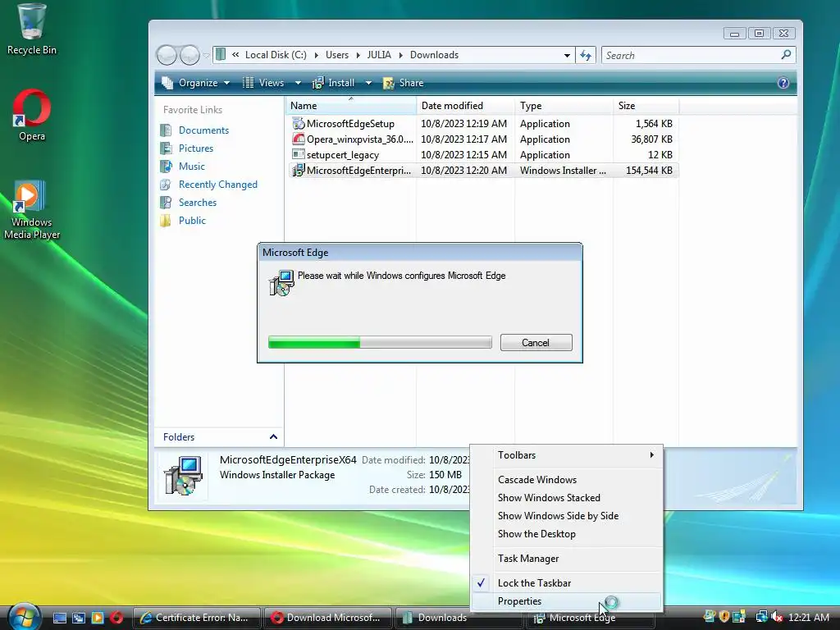Image resolution: width=840 pixels, height=630 pixels.
Task: Launch Windows Media Player from quick launch
Action: point(98,618)
